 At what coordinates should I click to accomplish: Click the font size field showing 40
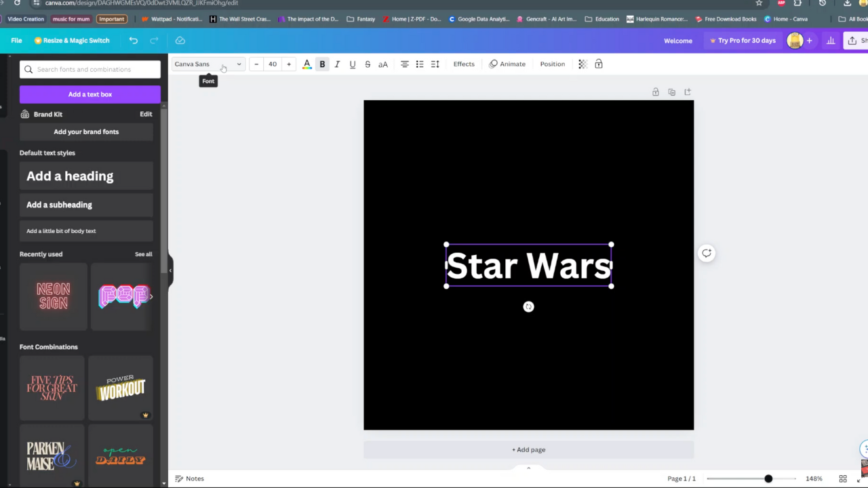(x=273, y=64)
